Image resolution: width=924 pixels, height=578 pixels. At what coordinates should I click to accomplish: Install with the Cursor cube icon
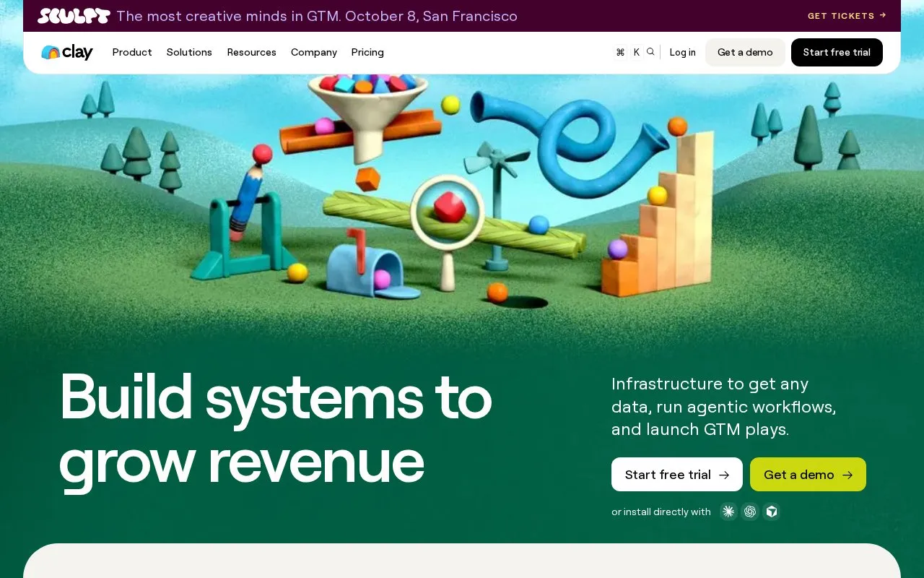click(x=772, y=512)
